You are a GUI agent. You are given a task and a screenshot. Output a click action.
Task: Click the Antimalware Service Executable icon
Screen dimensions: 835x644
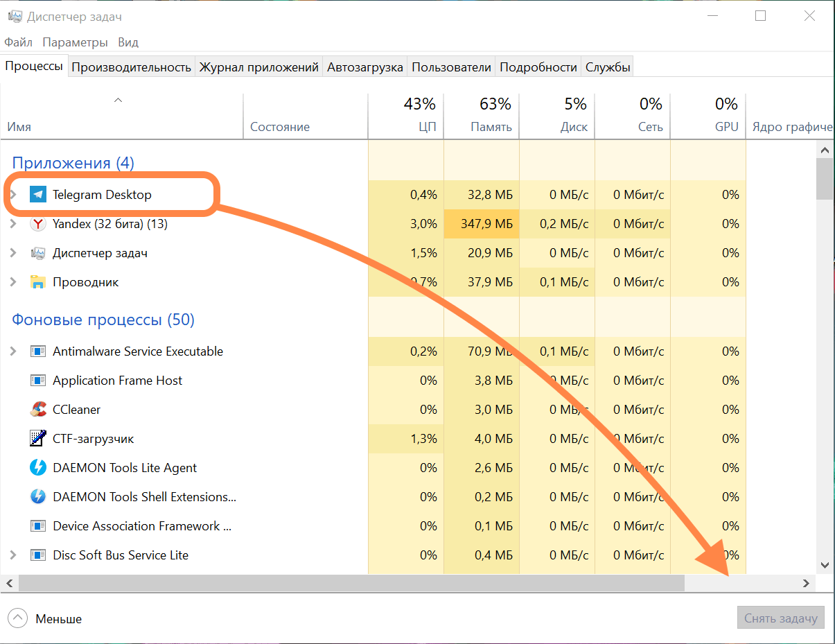38,351
